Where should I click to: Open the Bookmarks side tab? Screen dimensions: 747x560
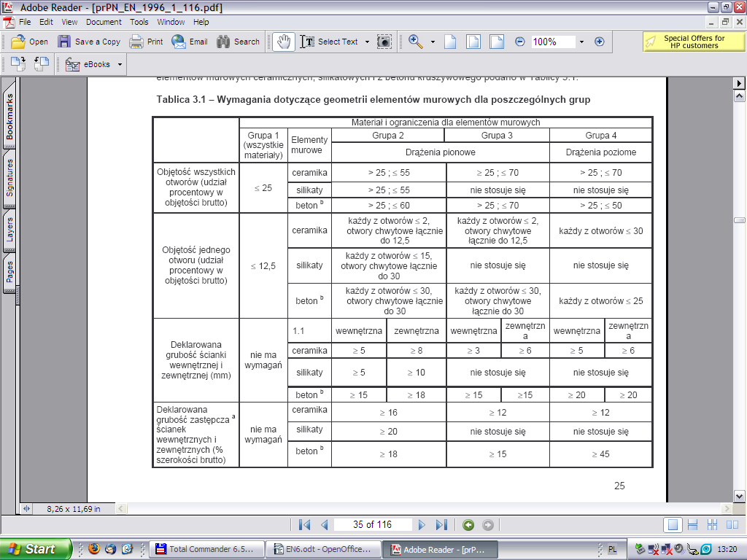pos(9,116)
